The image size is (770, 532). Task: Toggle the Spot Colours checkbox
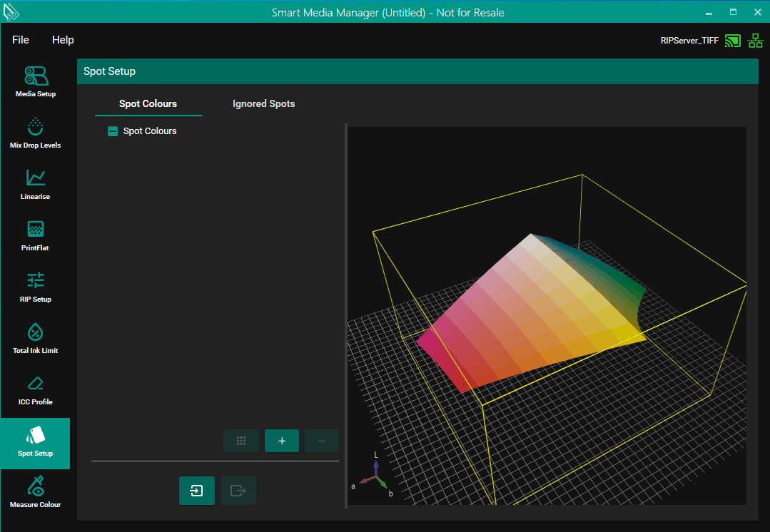coord(113,131)
